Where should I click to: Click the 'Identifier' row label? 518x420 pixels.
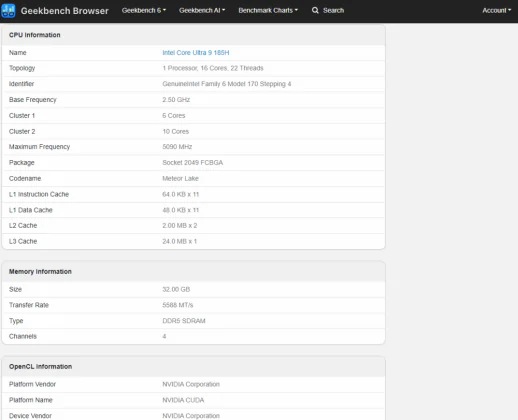[21, 84]
